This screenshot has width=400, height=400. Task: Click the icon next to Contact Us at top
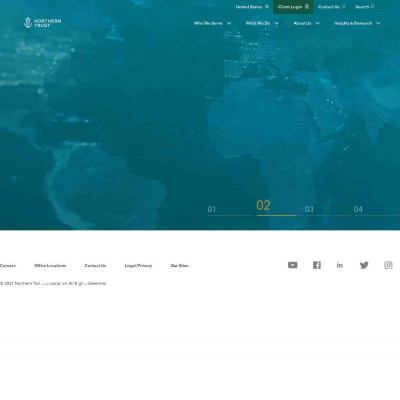point(343,6)
